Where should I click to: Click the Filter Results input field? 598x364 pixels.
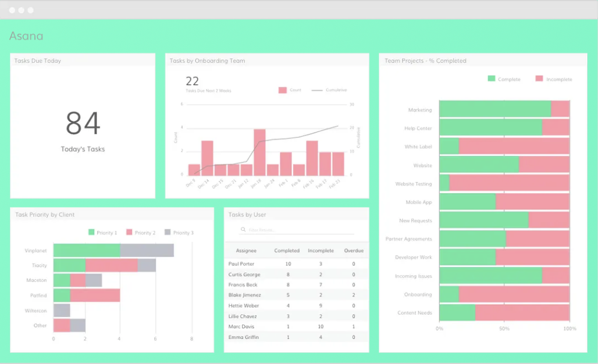[x=297, y=230]
